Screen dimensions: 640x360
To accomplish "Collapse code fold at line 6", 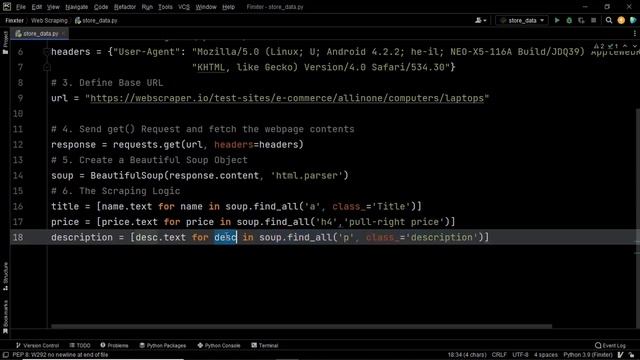I will [x=47, y=52].
